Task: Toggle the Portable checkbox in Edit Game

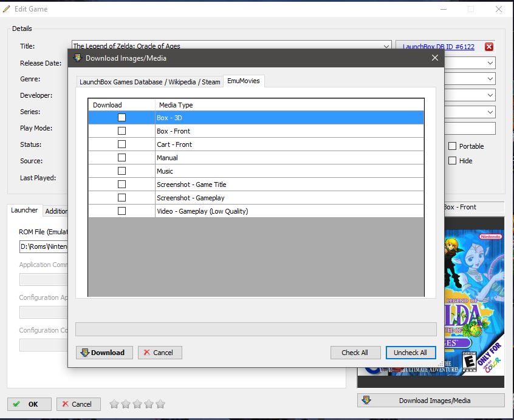Action: click(x=453, y=146)
